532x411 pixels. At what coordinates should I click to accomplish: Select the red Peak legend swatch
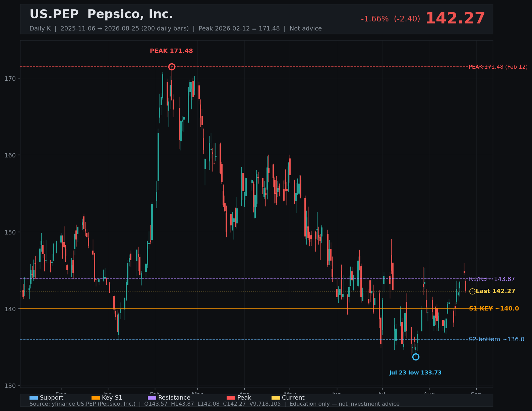tap(231, 398)
